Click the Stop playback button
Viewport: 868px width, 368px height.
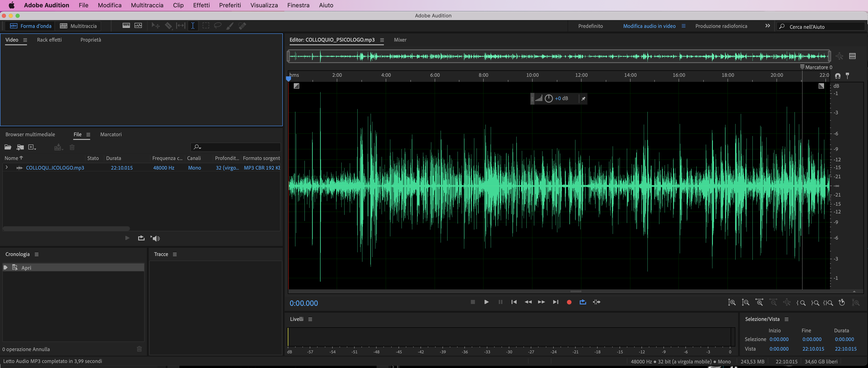coord(473,302)
